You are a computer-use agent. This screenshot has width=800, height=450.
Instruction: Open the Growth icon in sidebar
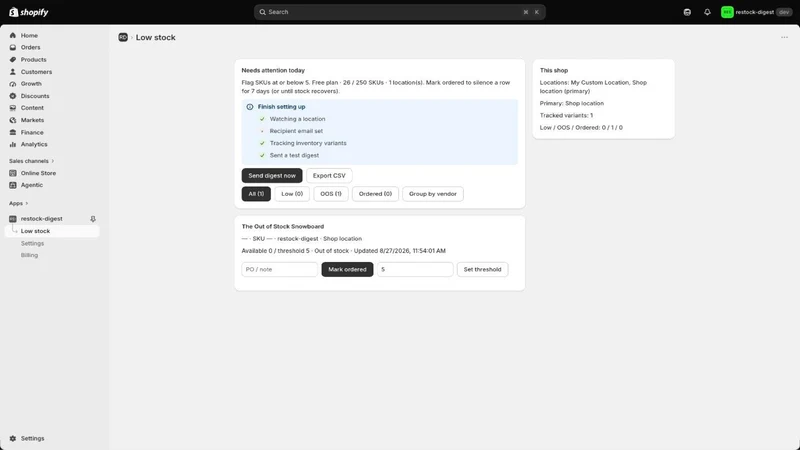(x=13, y=84)
